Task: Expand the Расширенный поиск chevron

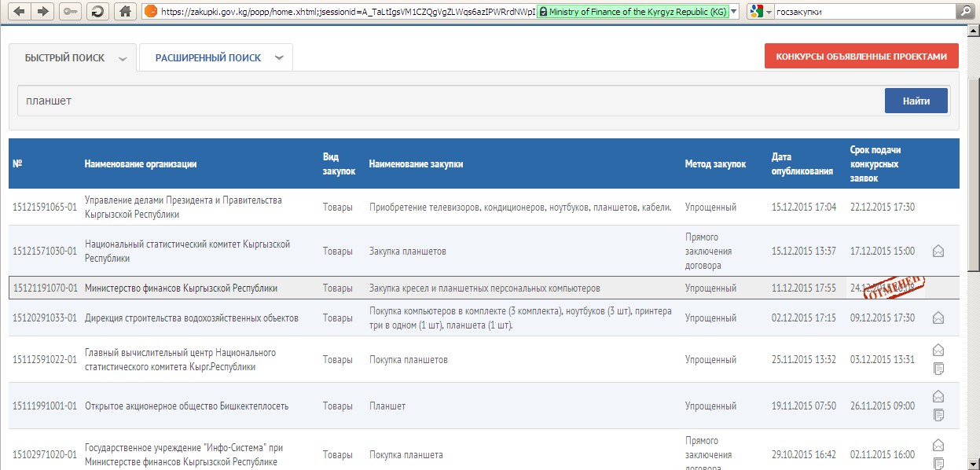Action: tap(279, 58)
